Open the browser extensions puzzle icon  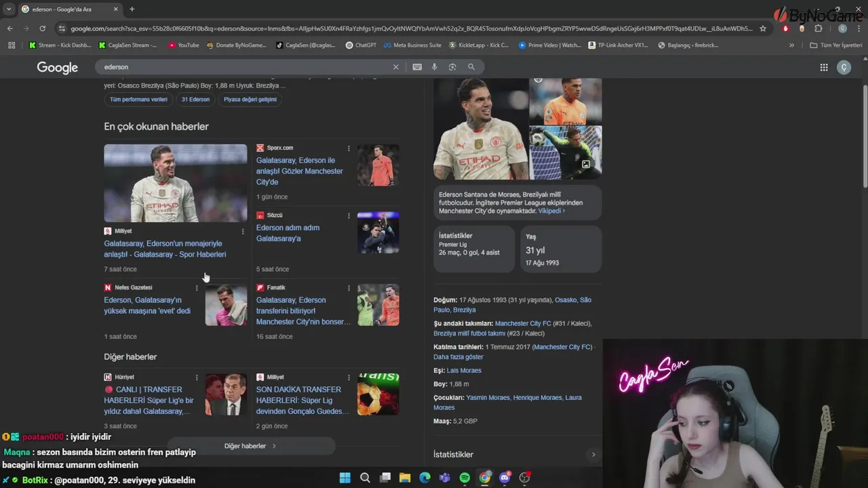tap(818, 28)
